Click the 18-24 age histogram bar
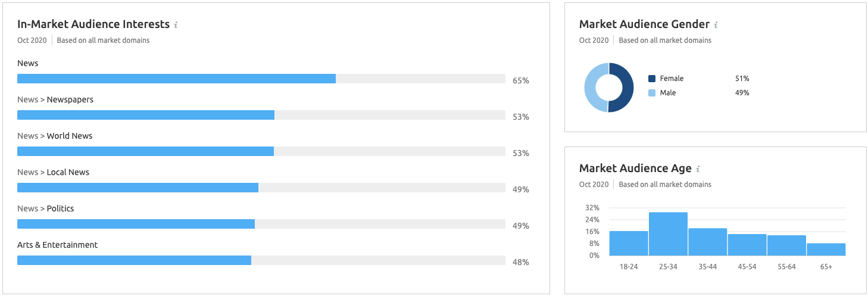 coord(629,244)
